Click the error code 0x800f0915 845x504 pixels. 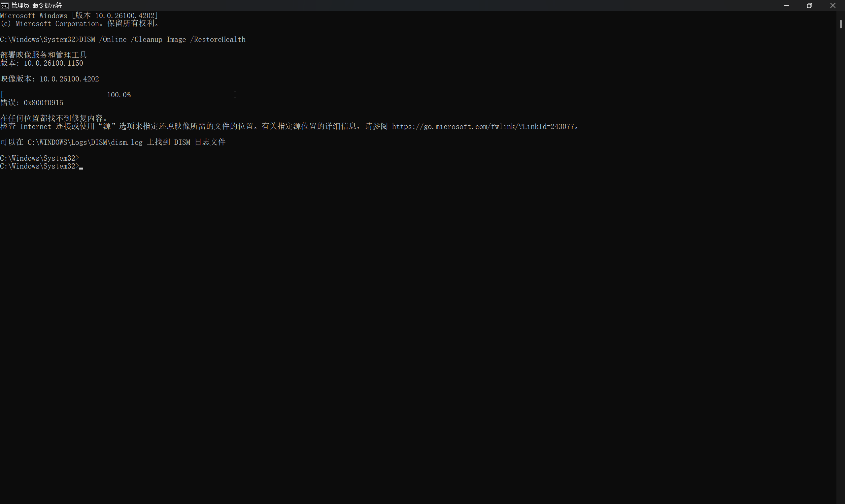[x=43, y=103]
